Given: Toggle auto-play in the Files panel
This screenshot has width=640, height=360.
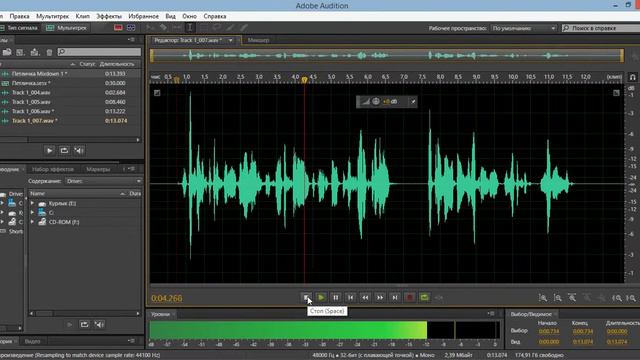Looking at the screenshot, I should [79, 151].
